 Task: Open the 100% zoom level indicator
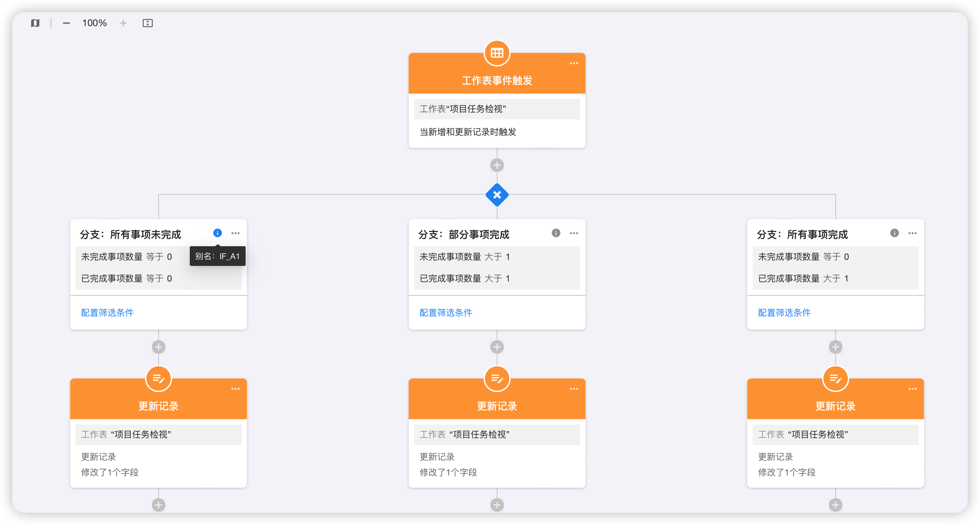(94, 23)
